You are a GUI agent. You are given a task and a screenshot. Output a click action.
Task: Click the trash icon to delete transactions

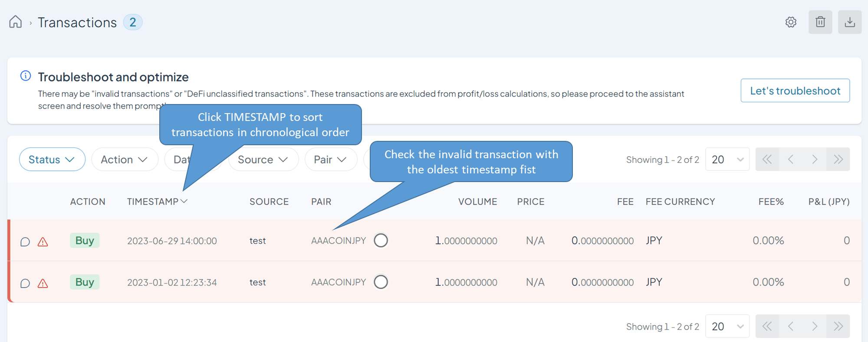[820, 22]
